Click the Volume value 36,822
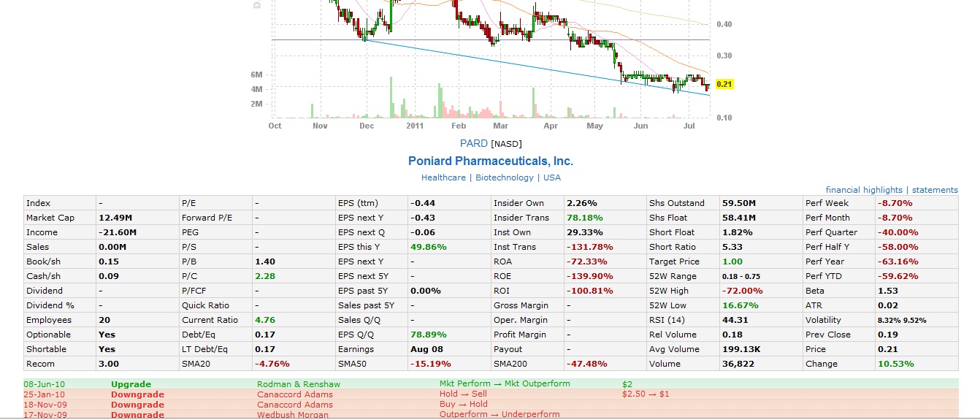Viewport: 980px width, 420px height. [x=738, y=364]
